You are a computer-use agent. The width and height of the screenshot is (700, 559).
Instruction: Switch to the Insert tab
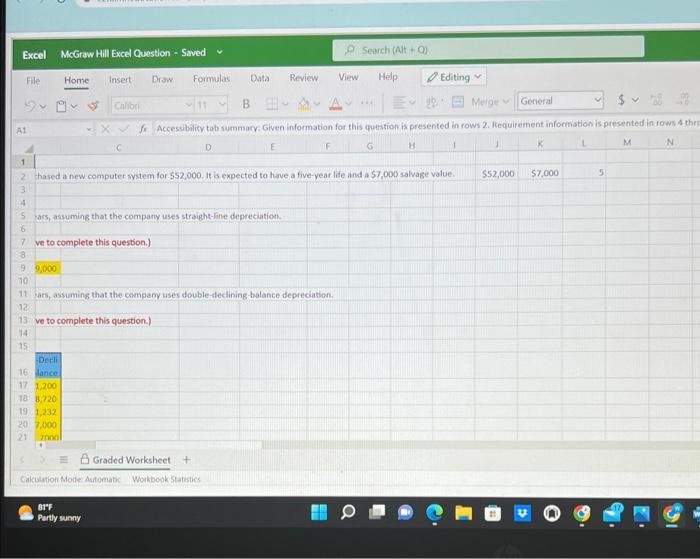coord(120,79)
